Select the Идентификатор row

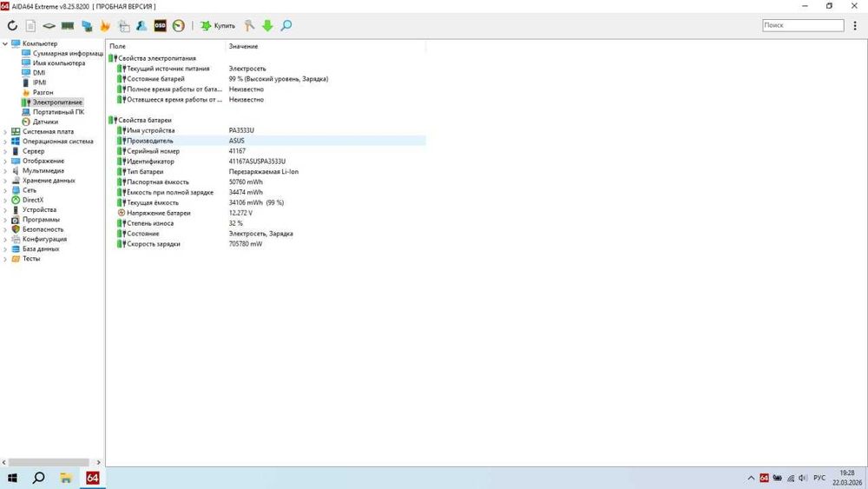(266, 162)
